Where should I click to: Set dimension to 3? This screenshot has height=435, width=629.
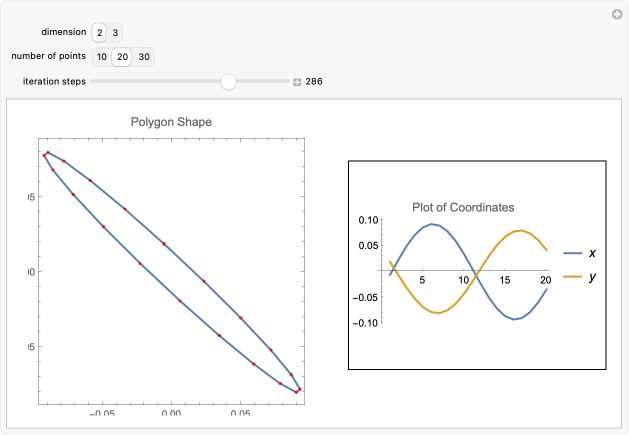(x=115, y=33)
